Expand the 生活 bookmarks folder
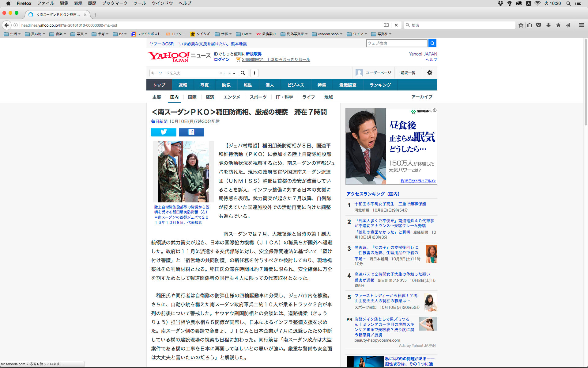Screen dimensions: 588x368 tap(12, 34)
